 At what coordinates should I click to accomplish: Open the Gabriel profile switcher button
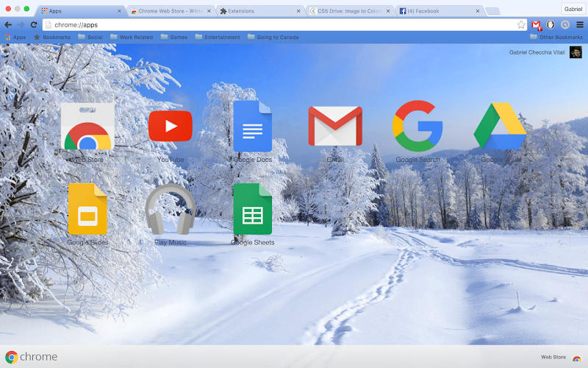(573, 9)
